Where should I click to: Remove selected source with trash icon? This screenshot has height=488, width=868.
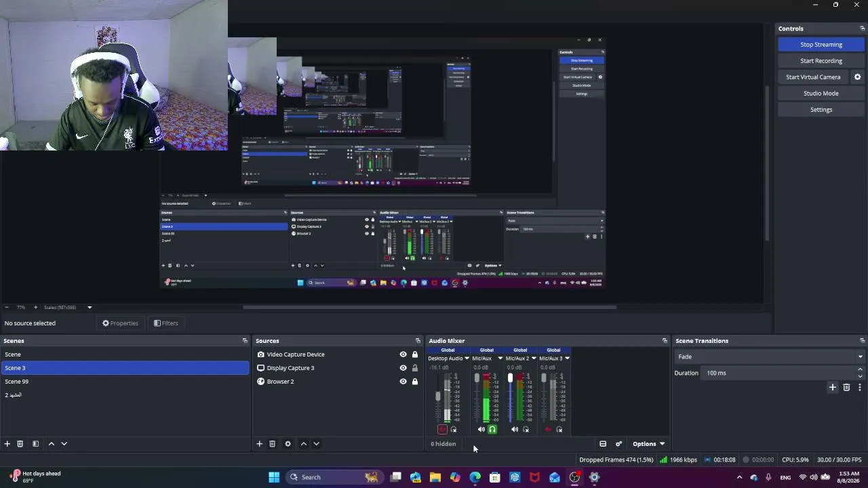pos(272,444)
